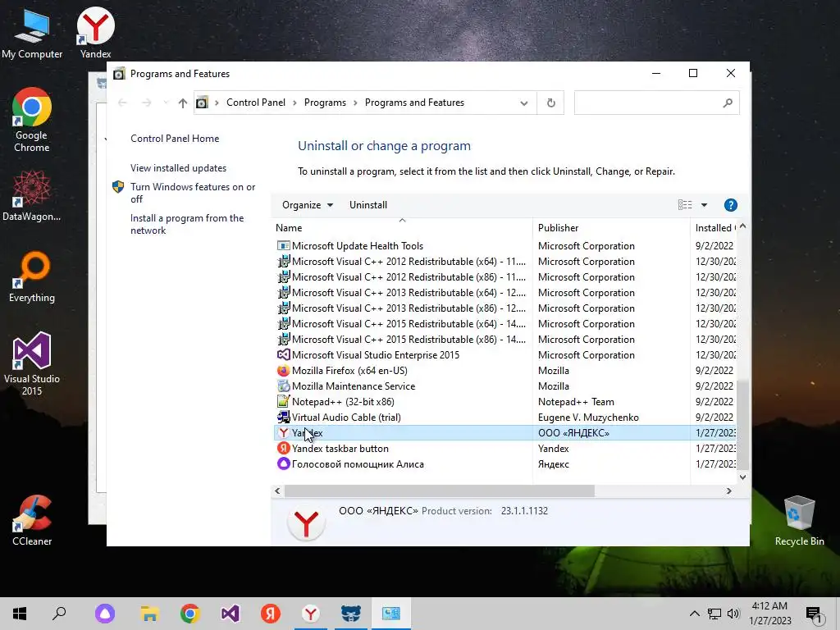
Task: Expand the address bar history dropdown
Action: 524,103
